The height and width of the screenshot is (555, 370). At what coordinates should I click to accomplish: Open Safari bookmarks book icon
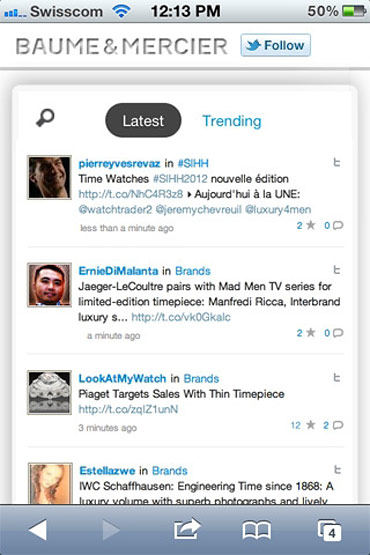click(x=257, y=530)
